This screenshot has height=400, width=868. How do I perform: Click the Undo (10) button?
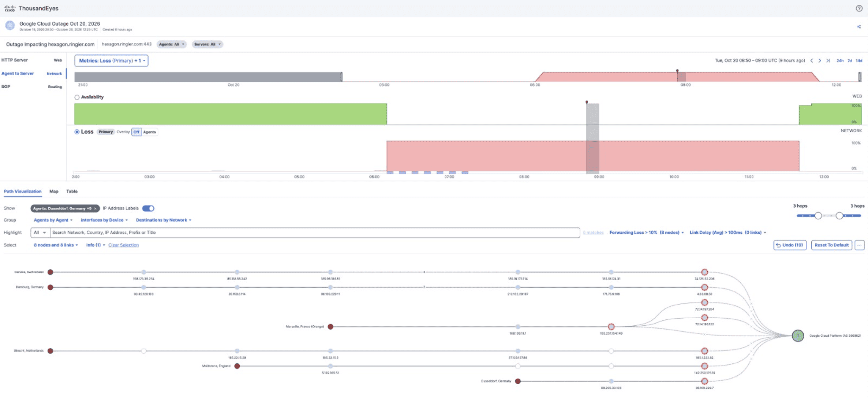tap(790, 245)
